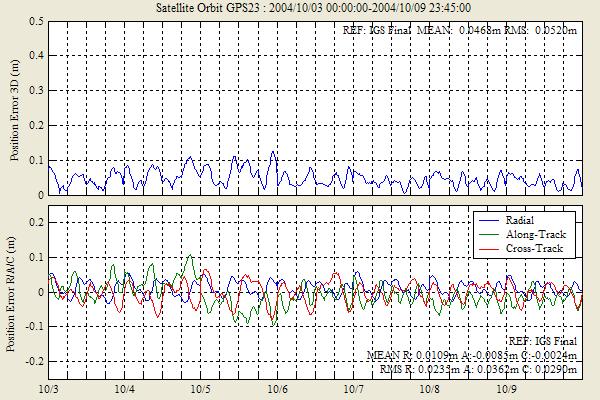Viewport: 600px width, 400px height.
Task: Click the 10/4 date tick on time axis
Action: (124, 387)
